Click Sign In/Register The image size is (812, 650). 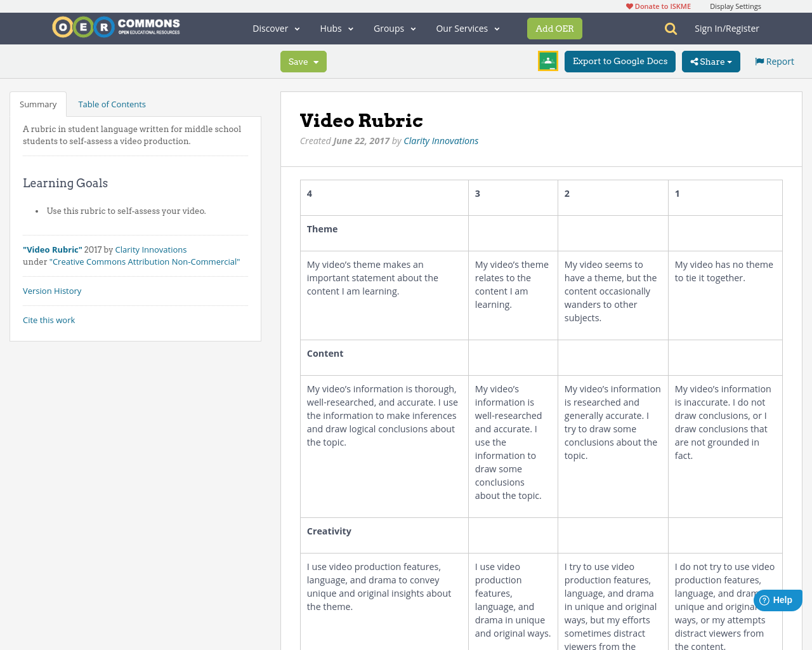click(x=726, y=28)
